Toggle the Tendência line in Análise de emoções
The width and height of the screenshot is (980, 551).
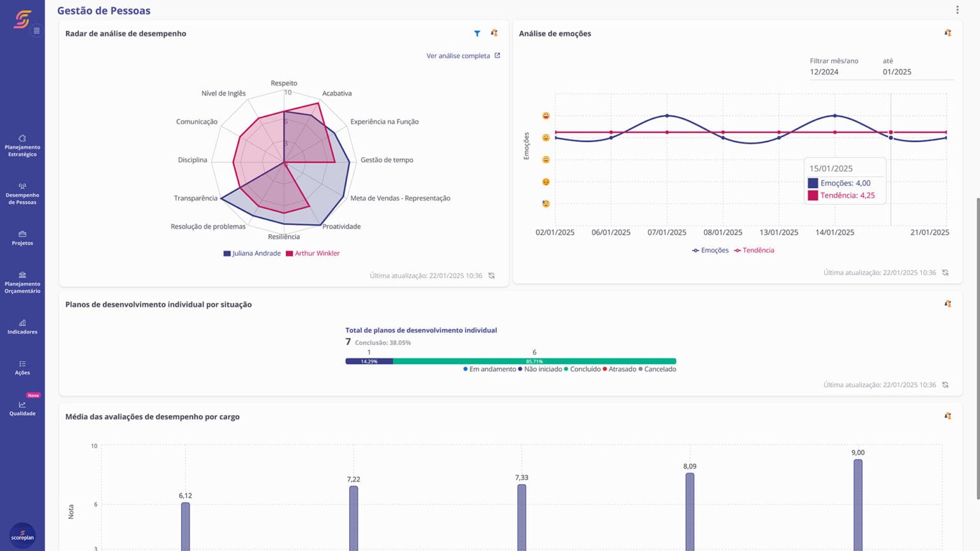point(755,250)
